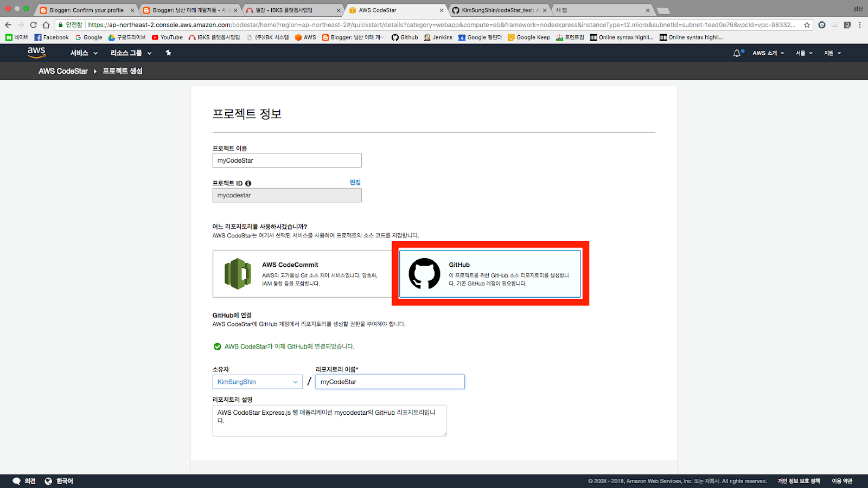Click the 'AWS CodeStar가 이제 GitHub에 연결되었습니다.' message
The image size is (868, 488).
click(x=289, y=346)
